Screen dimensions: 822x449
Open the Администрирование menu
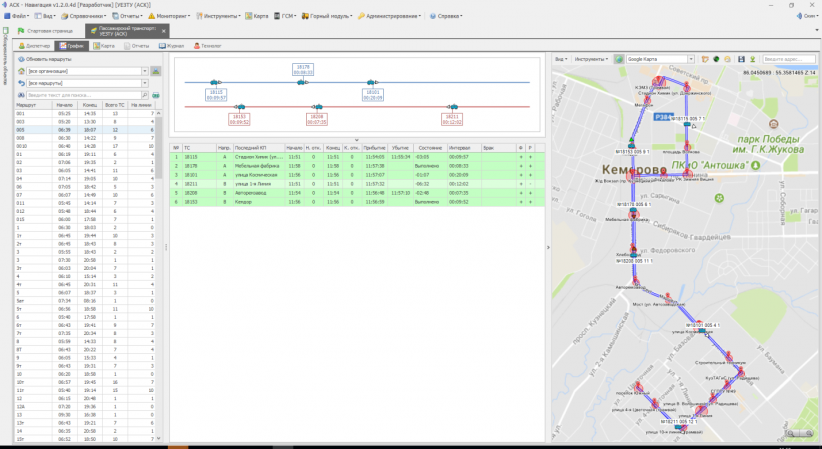click(390, 16)
